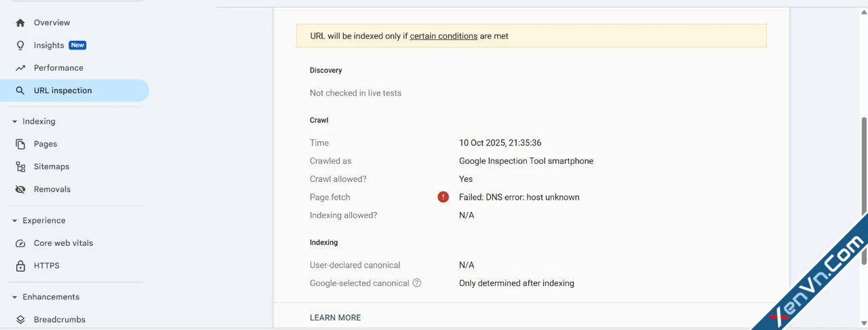Click the Sitemaps tree icon
This screenshot has width=868, height=330.
click(20, 166)
